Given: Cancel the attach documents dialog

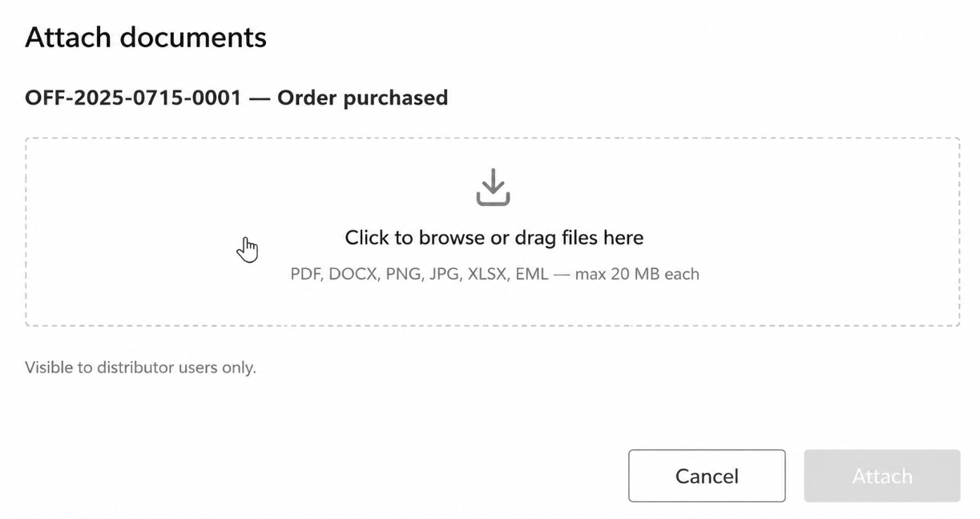Looking at the screenshot, I should (706, 476).
